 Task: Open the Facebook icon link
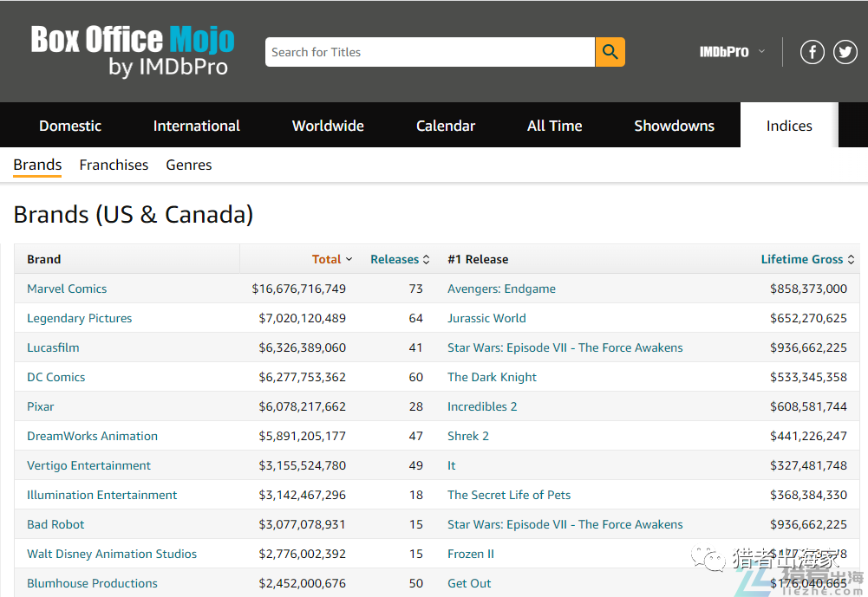coord(812,52)
